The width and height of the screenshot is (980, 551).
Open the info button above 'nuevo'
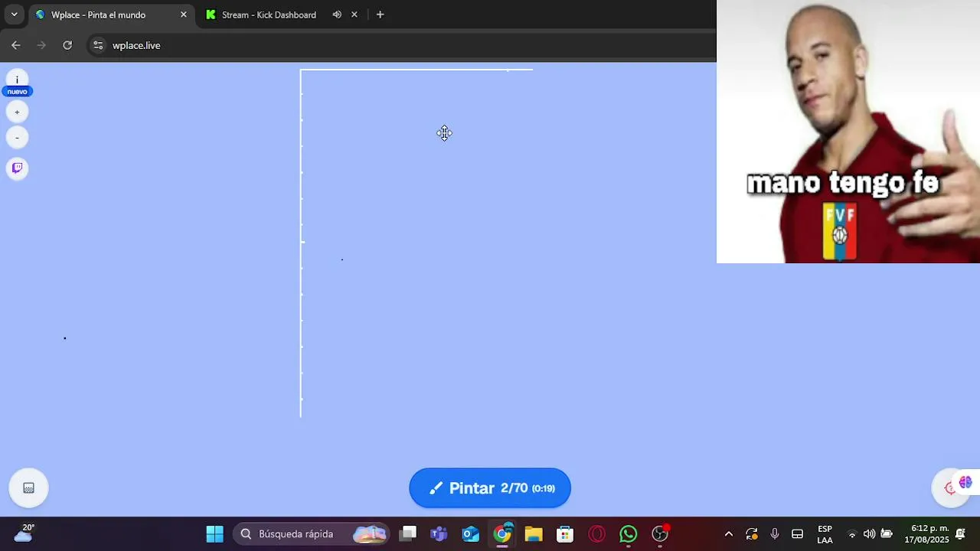17,79
